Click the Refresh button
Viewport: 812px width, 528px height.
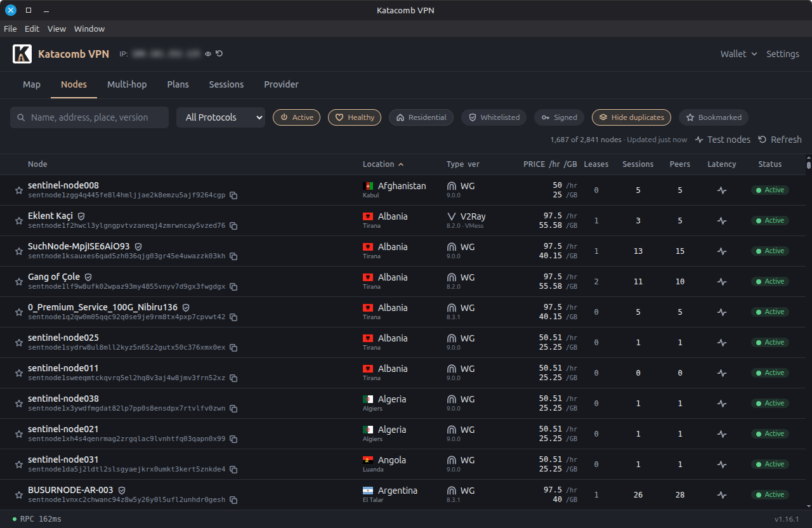click(780, 140)
